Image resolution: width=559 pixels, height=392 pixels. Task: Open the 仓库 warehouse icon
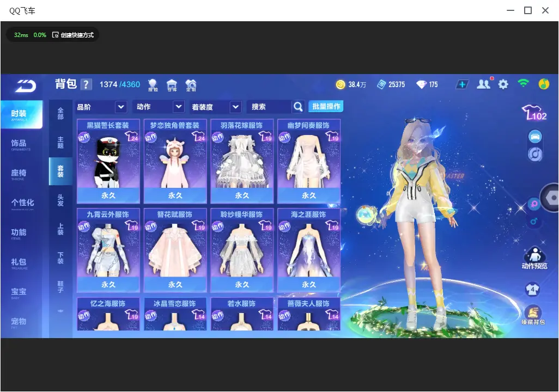(x=172, y=85)
